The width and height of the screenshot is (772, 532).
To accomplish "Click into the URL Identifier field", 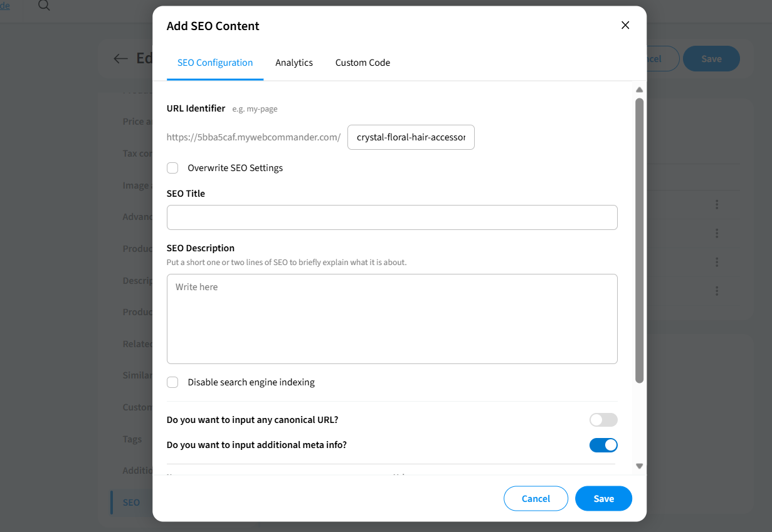I will click(x=411, y=137).
